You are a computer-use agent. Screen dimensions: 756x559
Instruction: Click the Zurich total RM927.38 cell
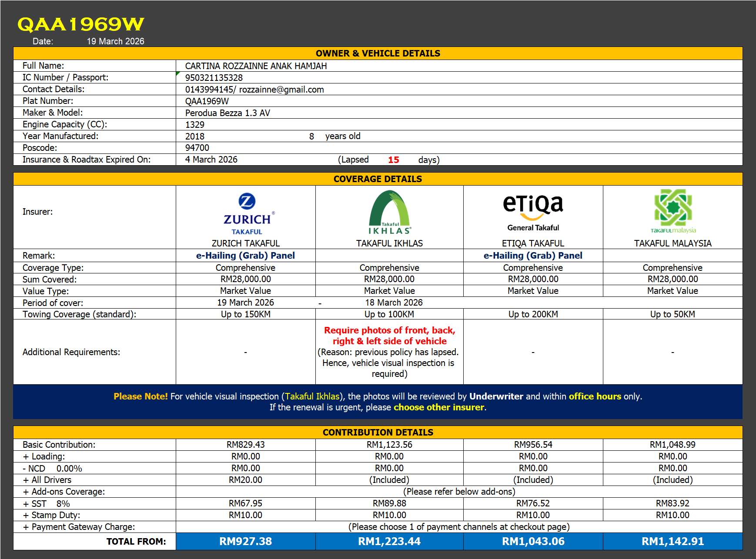[x=245, y=541]
